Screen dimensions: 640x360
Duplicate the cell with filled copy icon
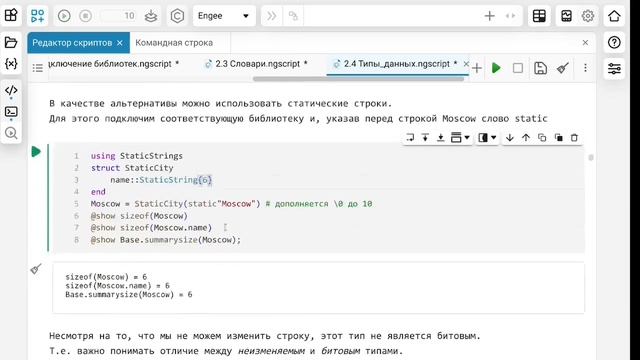tap(558, 138)
